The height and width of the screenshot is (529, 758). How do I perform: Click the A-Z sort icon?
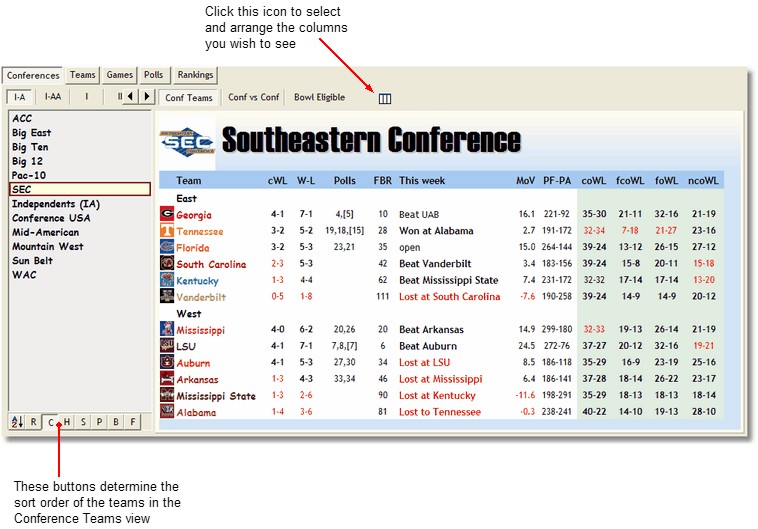coord(17,422)
